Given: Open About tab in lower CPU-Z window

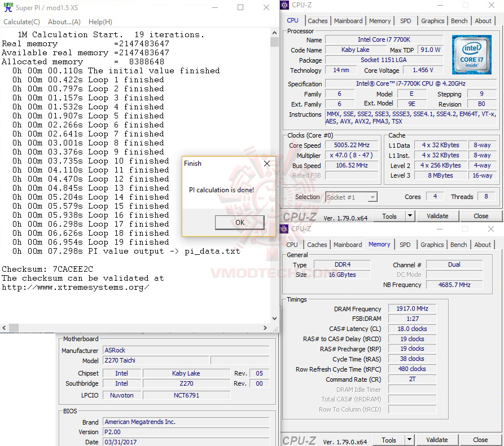Looking at the screenshot, I should (x=483, y=245).
